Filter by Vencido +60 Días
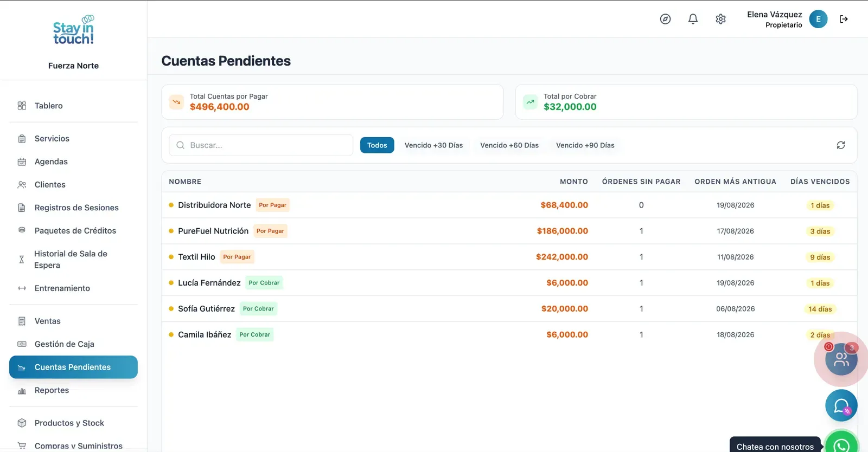Image resolution: width=868 pixels, height=452 pixels. coord(509,145)
